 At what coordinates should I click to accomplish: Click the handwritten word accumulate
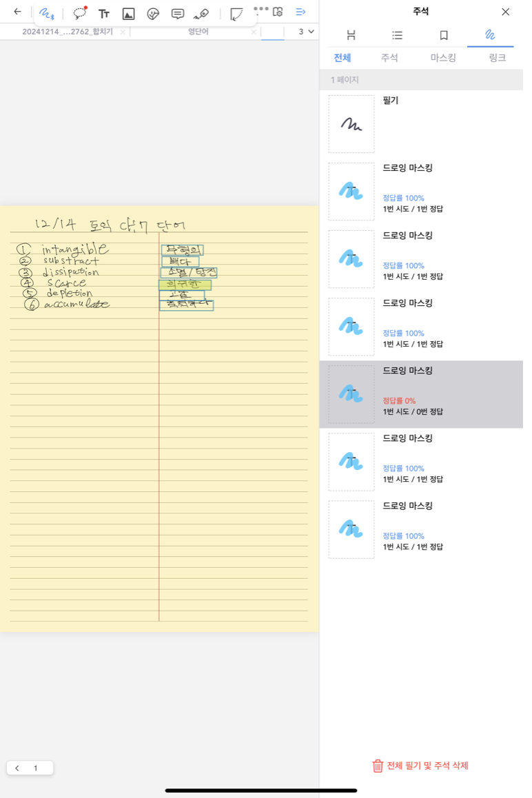[77, 305]
